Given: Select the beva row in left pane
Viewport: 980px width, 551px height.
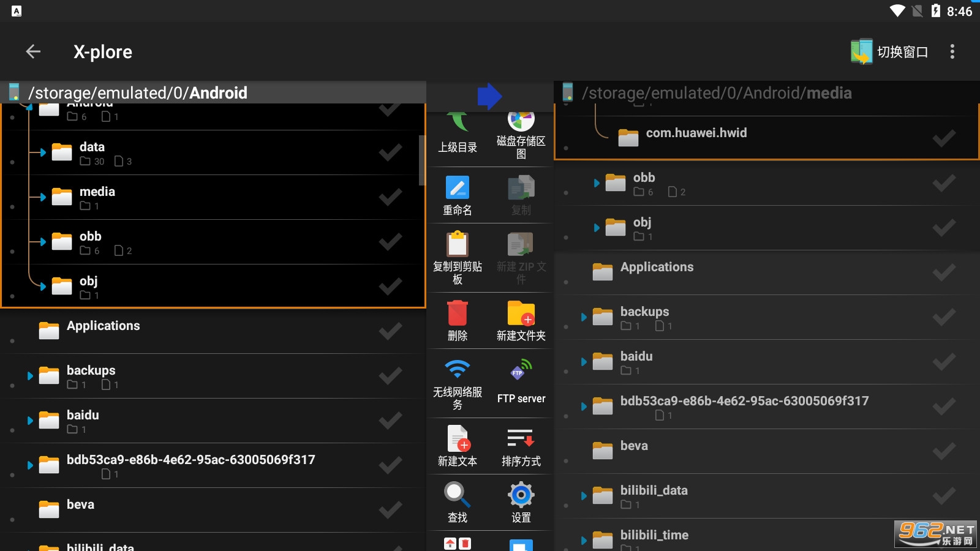Looking at the screenshot, I should click(x=213, y=510).
